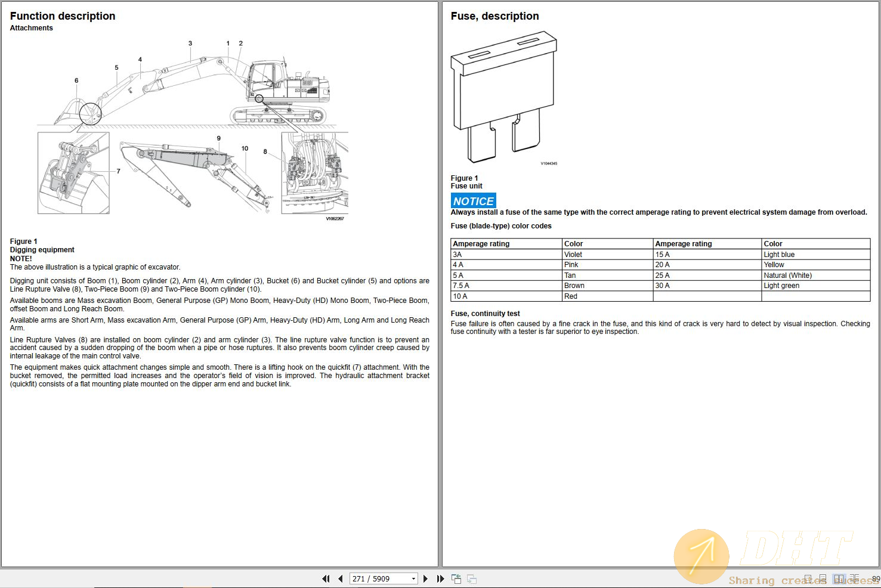Screen dimensions: 881x588
Task: Click the '10 A' amperage cell
Action: pyautogui.click(x=506, y=296)
